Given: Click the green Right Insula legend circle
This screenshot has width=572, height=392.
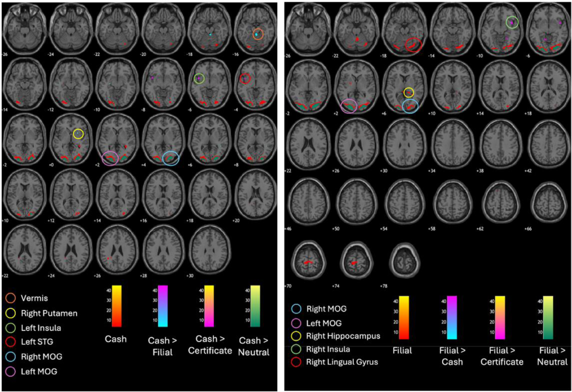Looking at the screenshot, I should (296, 349).
